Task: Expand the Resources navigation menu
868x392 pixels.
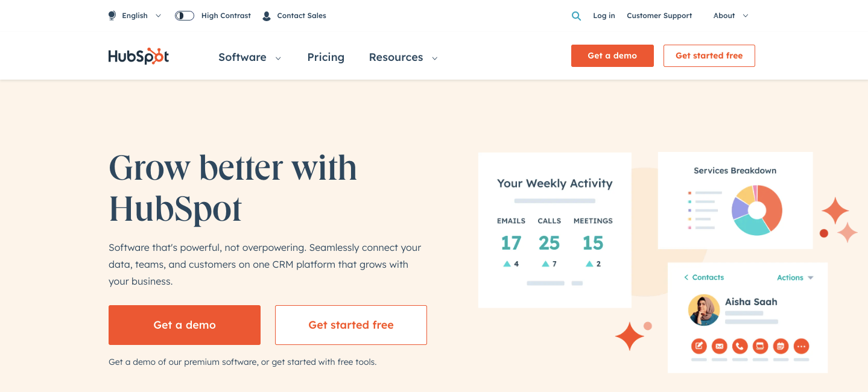Action: coord(403,57)
